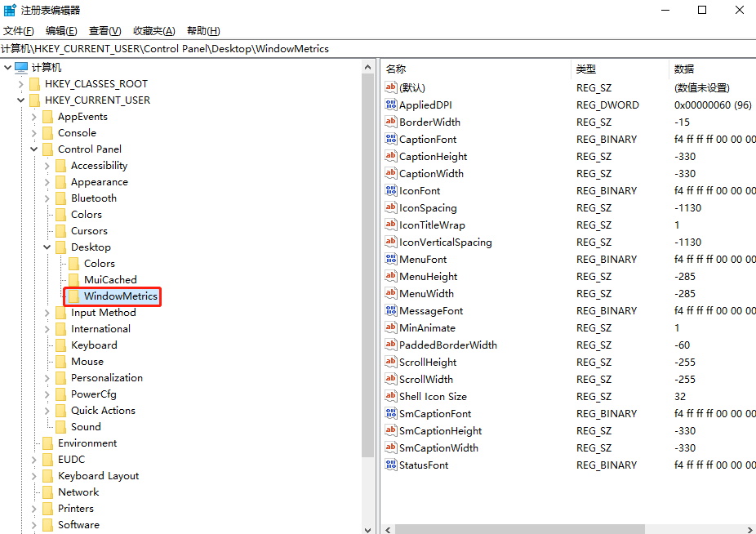Click the binary icon next to CaptionFont
The width and height of the screenshot is (756, 534).
390,140
